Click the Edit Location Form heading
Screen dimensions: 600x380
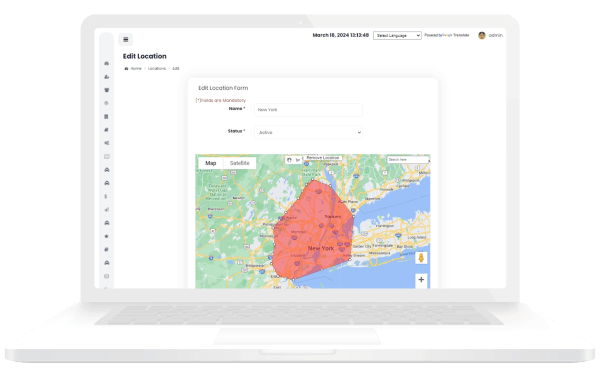point(223,88)
